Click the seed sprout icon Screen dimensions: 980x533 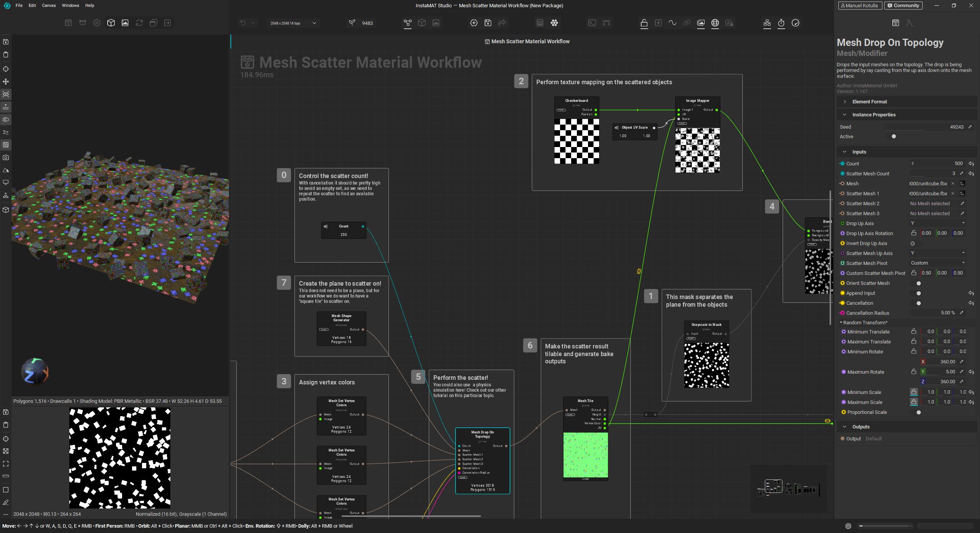point(352,23)
